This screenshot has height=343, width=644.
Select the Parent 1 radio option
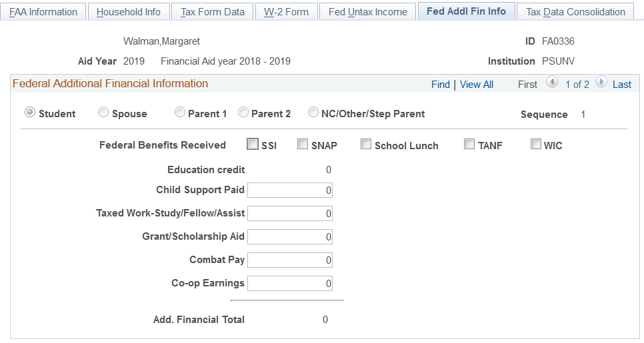(180, 113)
